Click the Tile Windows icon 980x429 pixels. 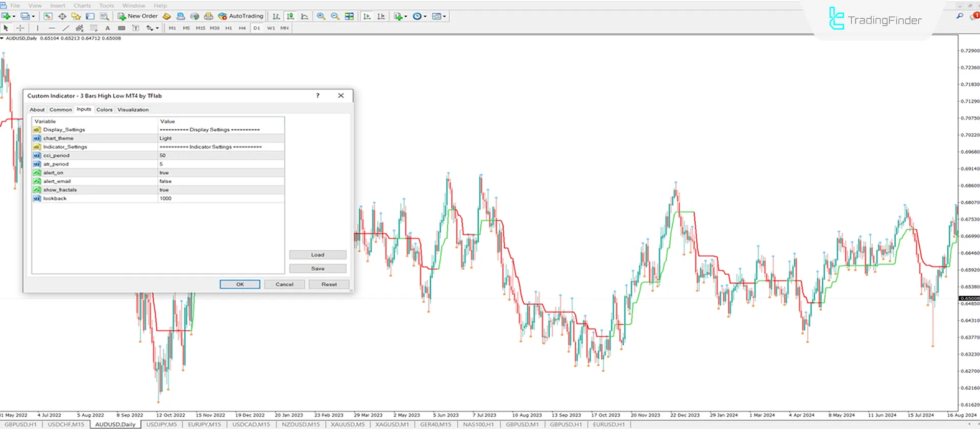tap(350, 16)
